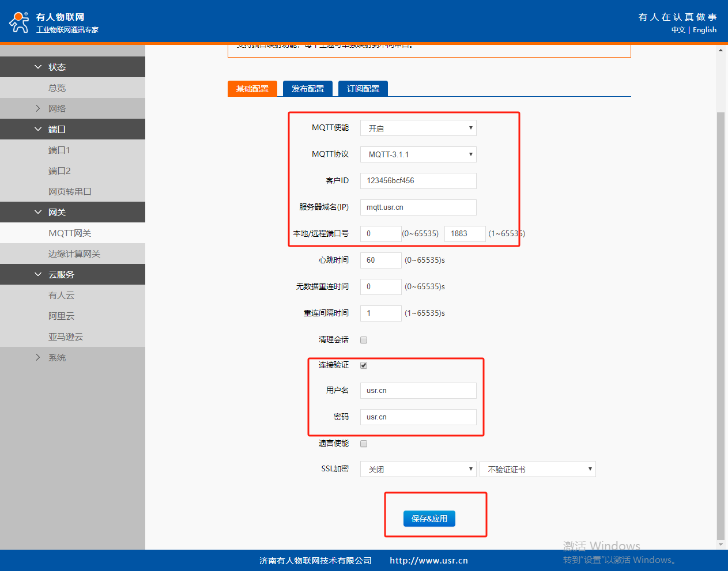Expand the 网络 menu chevron
Image resolution: width=728 pixels, height=571 pixels.
pyautogui.click(x=38, y=108)
